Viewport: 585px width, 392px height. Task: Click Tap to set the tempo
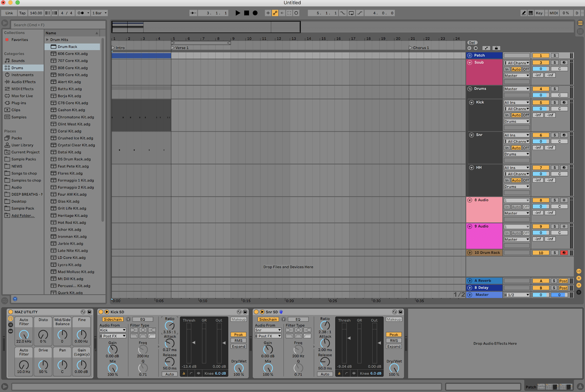[x=22, y=13]
